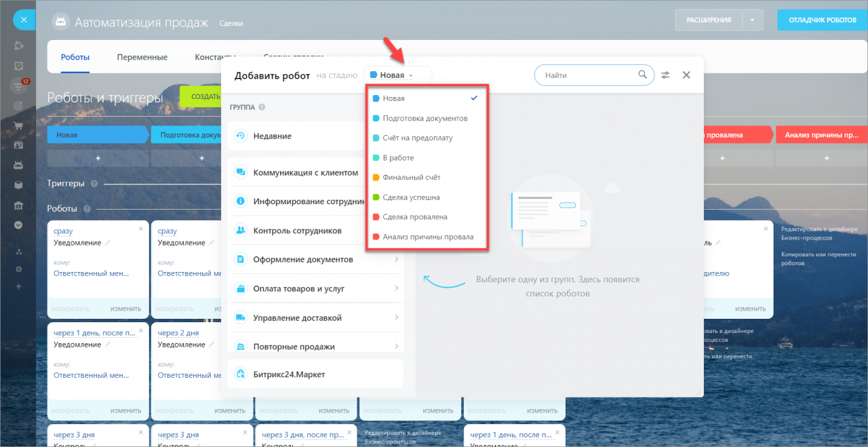Click the Отладчик роботов button
The image size is (868, 447).
pos(822,20)
